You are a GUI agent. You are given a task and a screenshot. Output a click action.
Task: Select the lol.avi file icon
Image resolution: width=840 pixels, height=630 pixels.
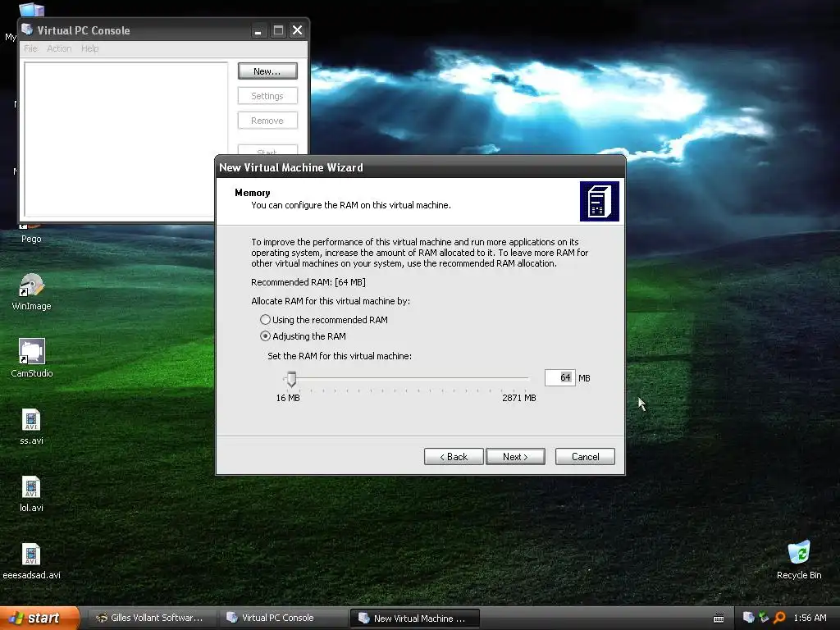tap(31, 493)
